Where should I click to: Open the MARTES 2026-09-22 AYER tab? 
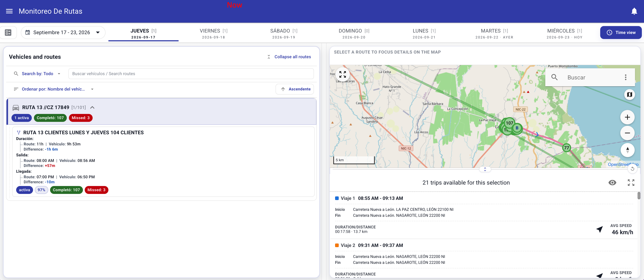tap(494, 34)
